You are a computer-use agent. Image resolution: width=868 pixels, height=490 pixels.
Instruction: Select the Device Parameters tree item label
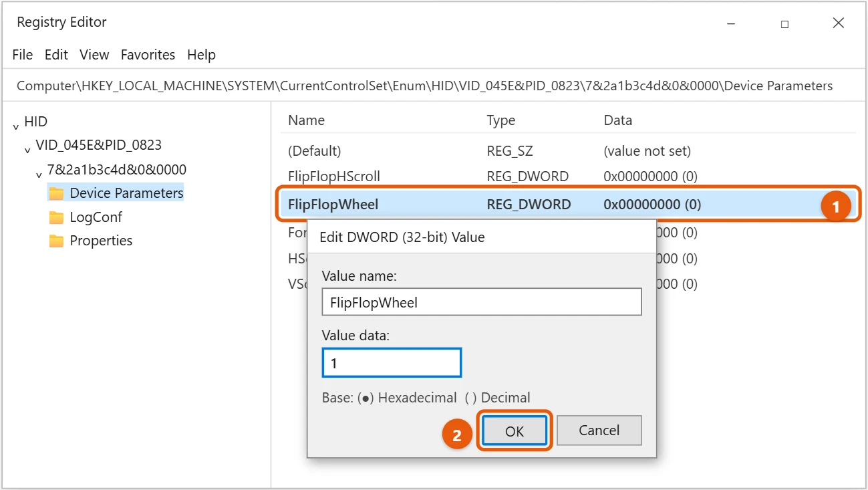pyautogui.click(x=126, y=193)
